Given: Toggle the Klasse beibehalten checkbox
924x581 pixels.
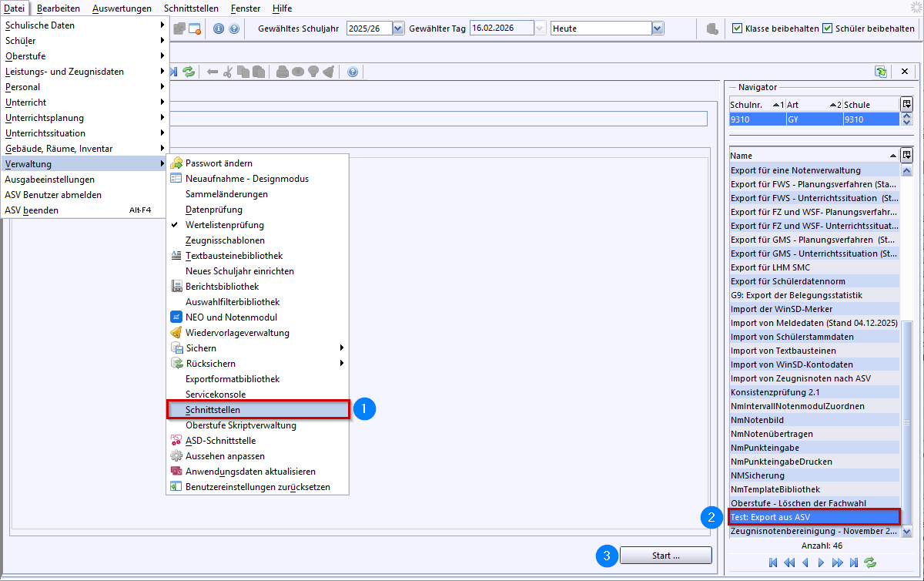Looking at the screenshot, I should click(738, 29).
